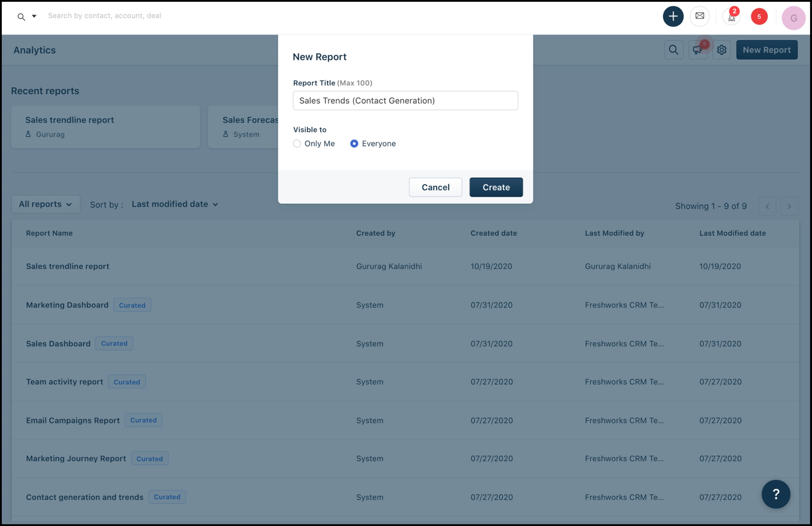This screenshot has height=526, width=812.
Task: Open the G user profile avatar
Action: pos(793,18)
